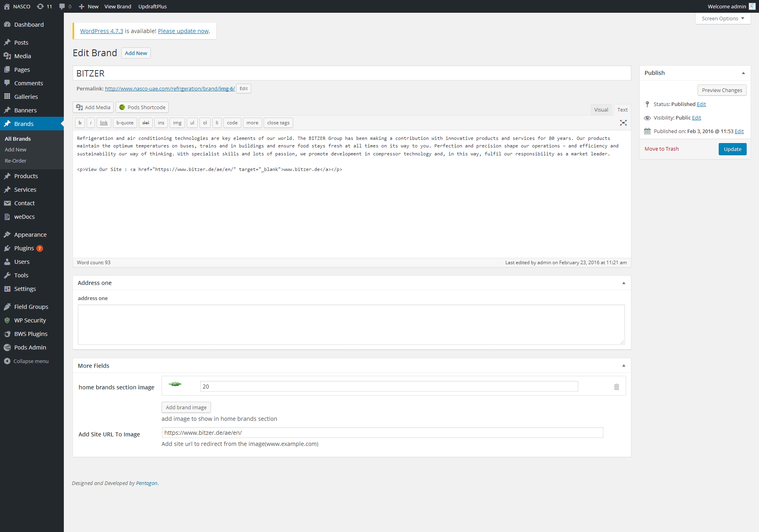Collapse the Publish panel
This screenshot has width=759, height=532.
click(x=743, y=73)
